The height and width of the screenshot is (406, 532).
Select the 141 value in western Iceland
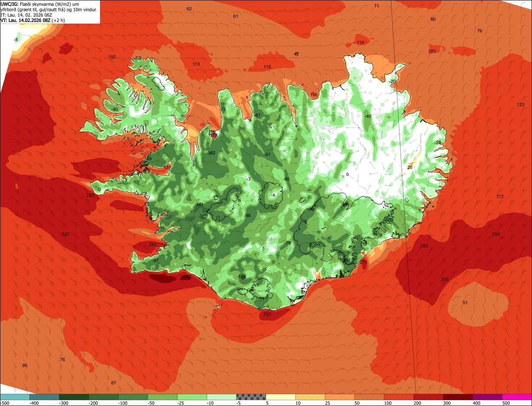pos(199,205)
